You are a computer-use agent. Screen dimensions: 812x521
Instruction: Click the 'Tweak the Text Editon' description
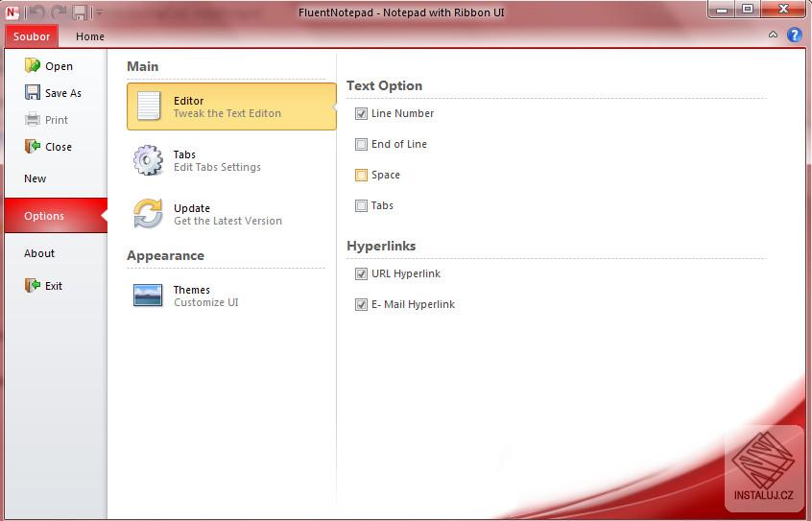coord(227,113)
